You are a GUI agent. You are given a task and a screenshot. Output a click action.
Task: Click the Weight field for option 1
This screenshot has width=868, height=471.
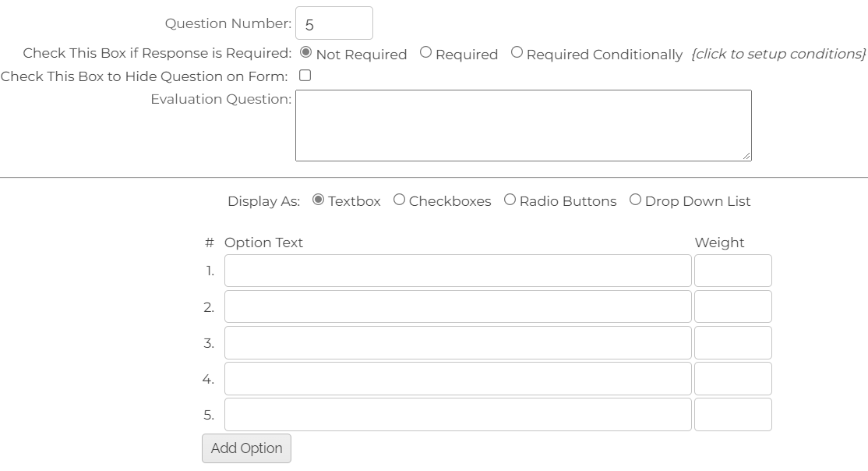click(x=732, y=270)
